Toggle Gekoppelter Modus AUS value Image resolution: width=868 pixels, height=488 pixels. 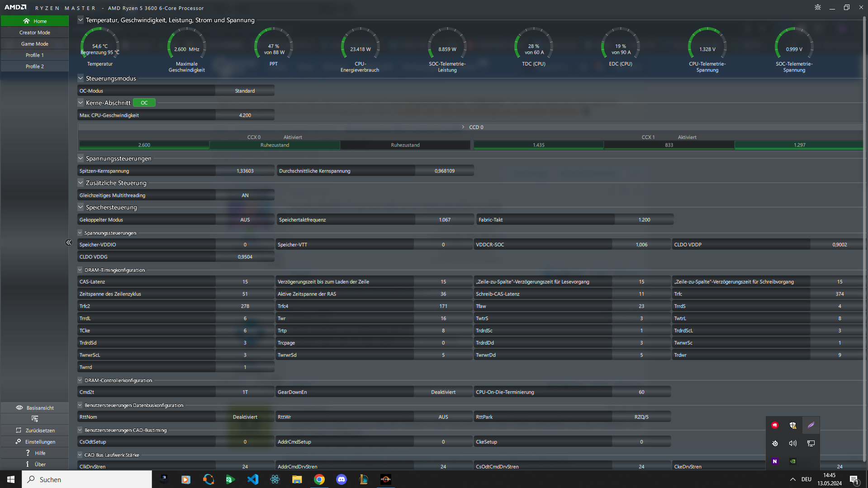[x=245, y=220]
